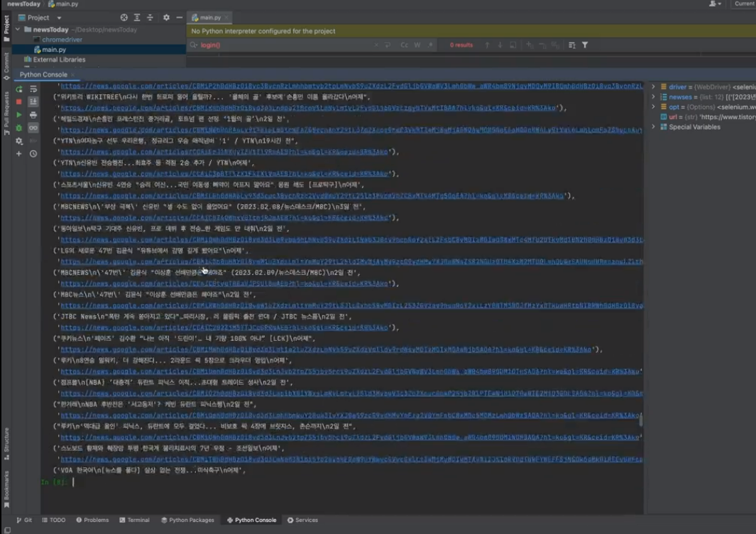Toggle Words (W) search option
The image size is (756, 534).
tap(417, 45)
